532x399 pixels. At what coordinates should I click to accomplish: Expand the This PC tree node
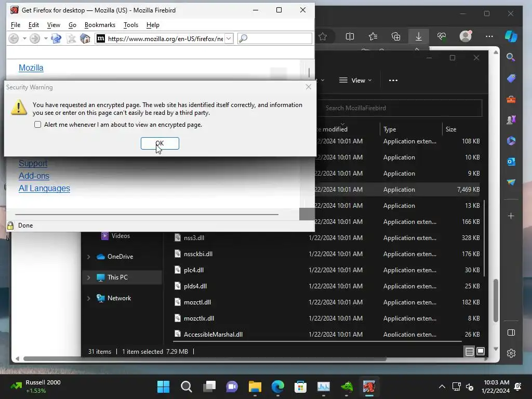click(88, 277)
